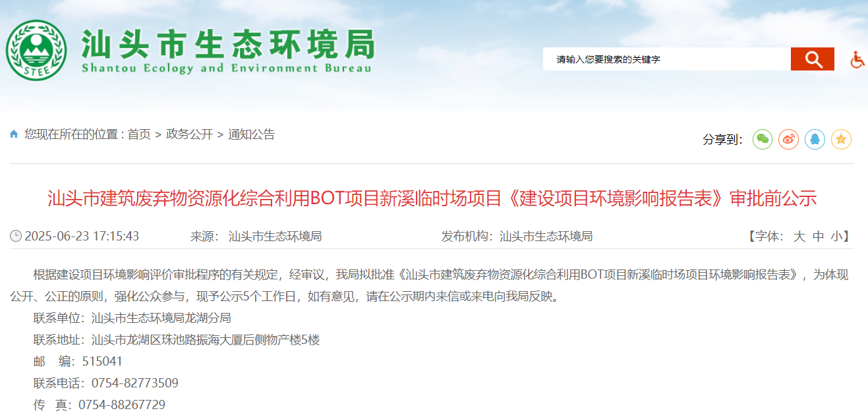The image size is (868, 419).
Task: Click the home icon in the breadcrumb
Action: (x=14, y=134)
